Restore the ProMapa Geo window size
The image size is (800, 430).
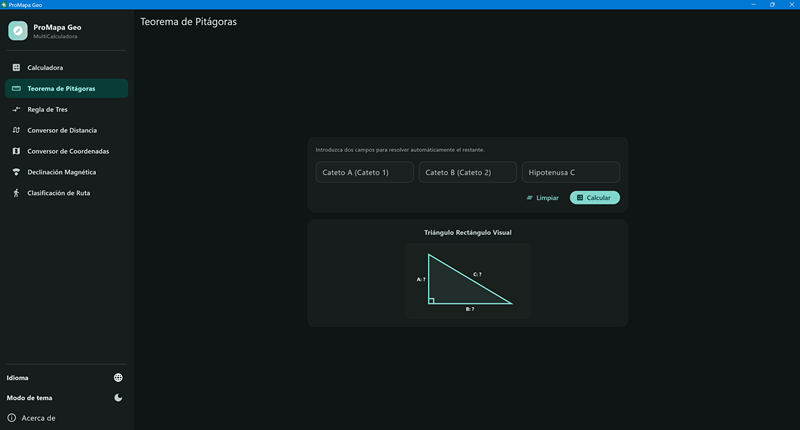(x=772, y=5)
